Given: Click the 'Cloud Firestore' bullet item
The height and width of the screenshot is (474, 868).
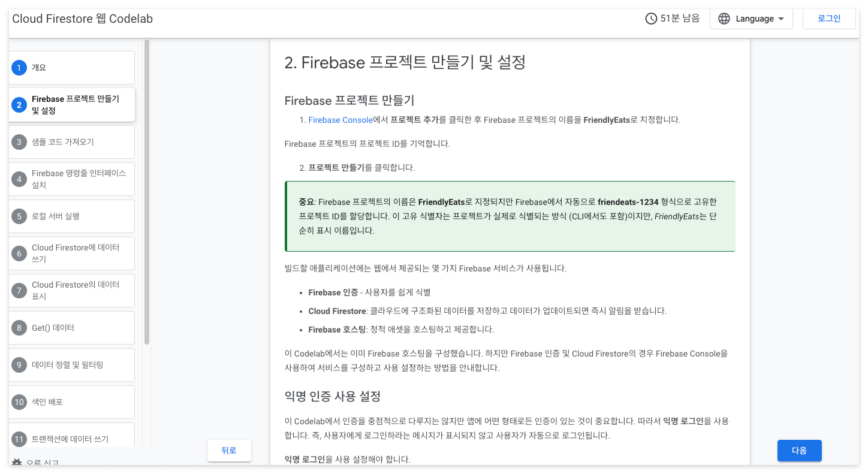Looking at the screenshot, I should click(x=487, y=311).
